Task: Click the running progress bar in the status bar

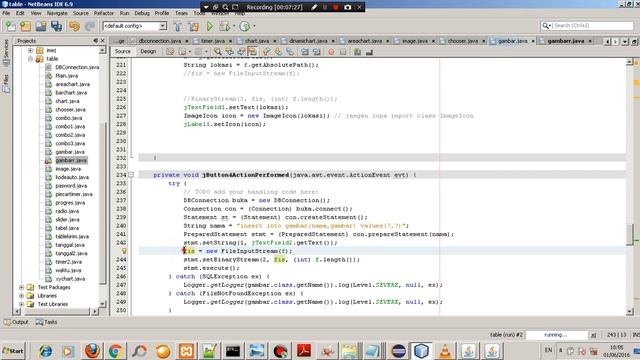Action: click(556, 335)
